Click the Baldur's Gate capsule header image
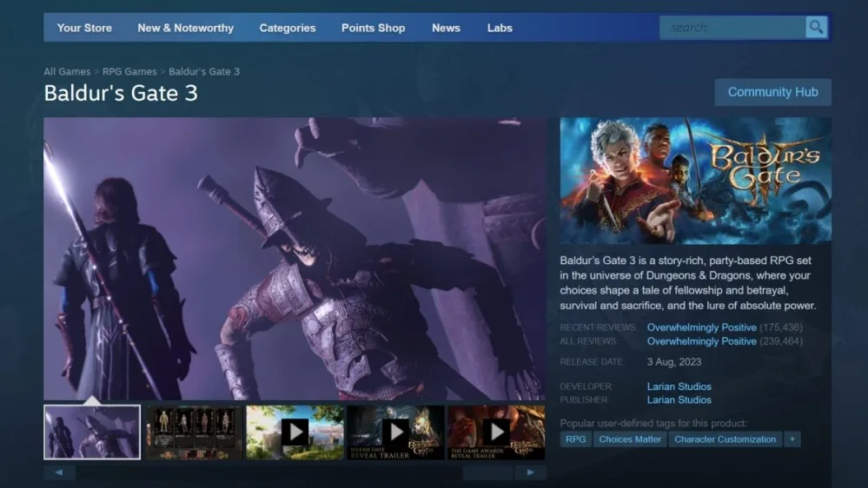Image resolution: width=868 pixels, height=488 pixels. tap(695, 181)
